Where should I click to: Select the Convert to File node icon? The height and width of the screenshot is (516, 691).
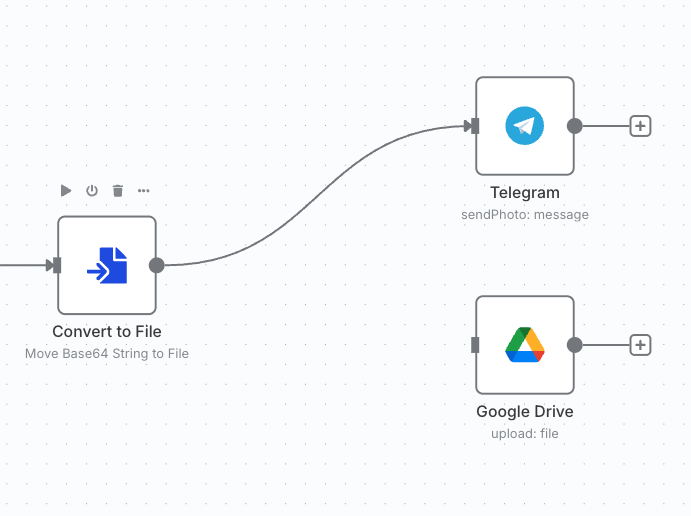(107, 265)
